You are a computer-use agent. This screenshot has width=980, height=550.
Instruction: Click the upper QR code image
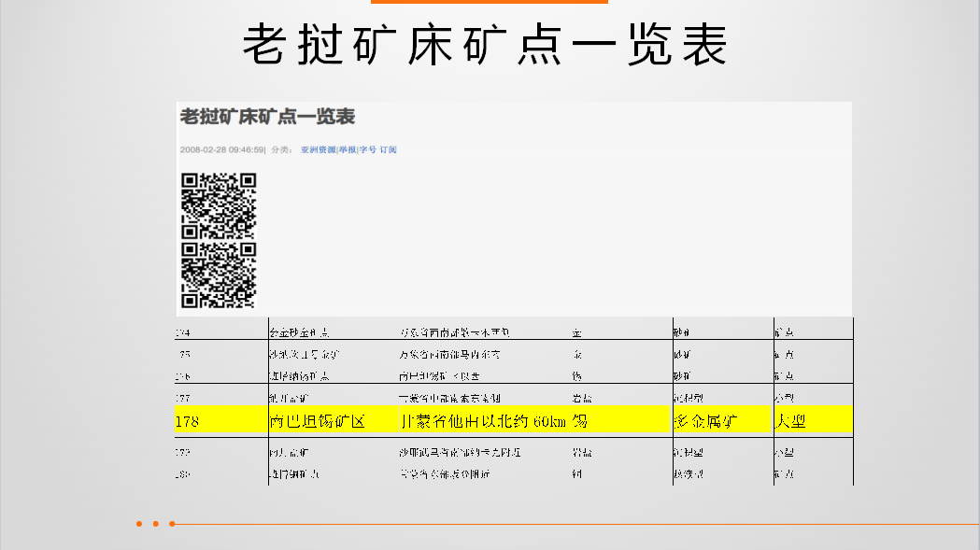218,205
